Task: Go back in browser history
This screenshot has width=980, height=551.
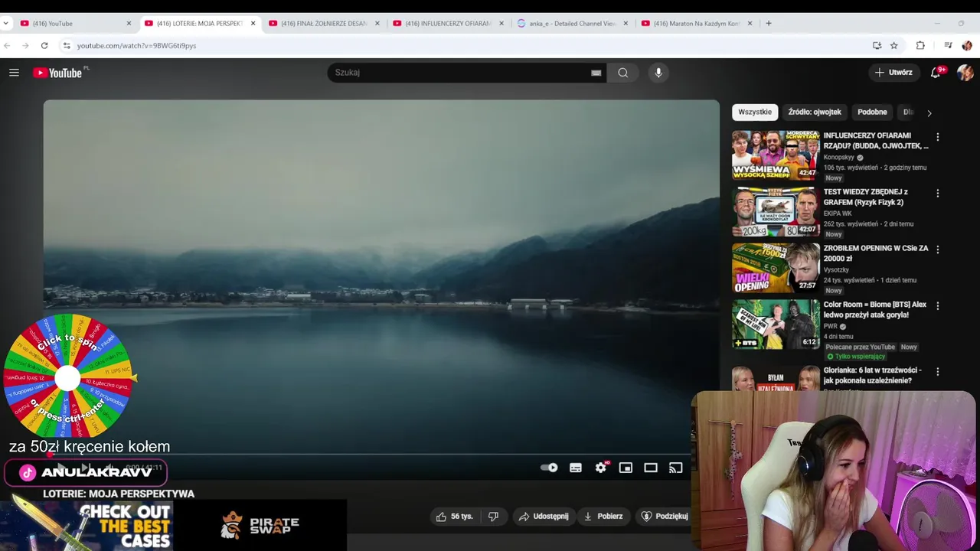Action: tap(7, 45)
